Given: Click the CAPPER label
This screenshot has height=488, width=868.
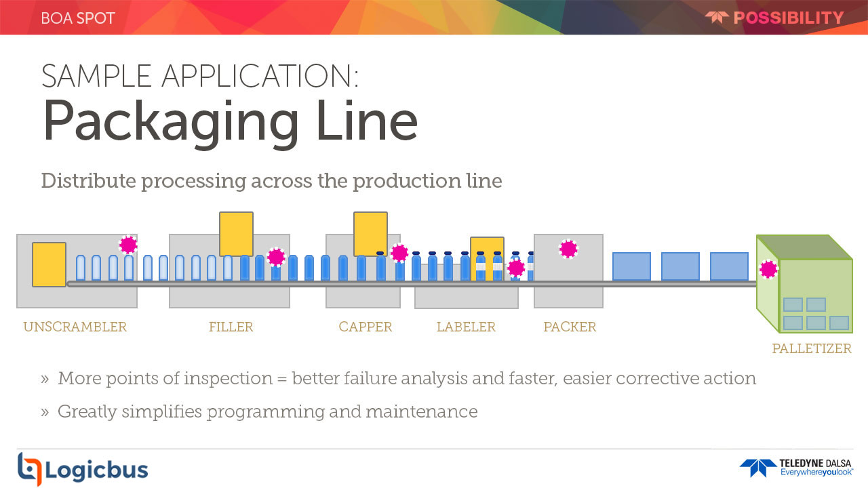Looking at the screenshot, I should click(x=366, y=327).
